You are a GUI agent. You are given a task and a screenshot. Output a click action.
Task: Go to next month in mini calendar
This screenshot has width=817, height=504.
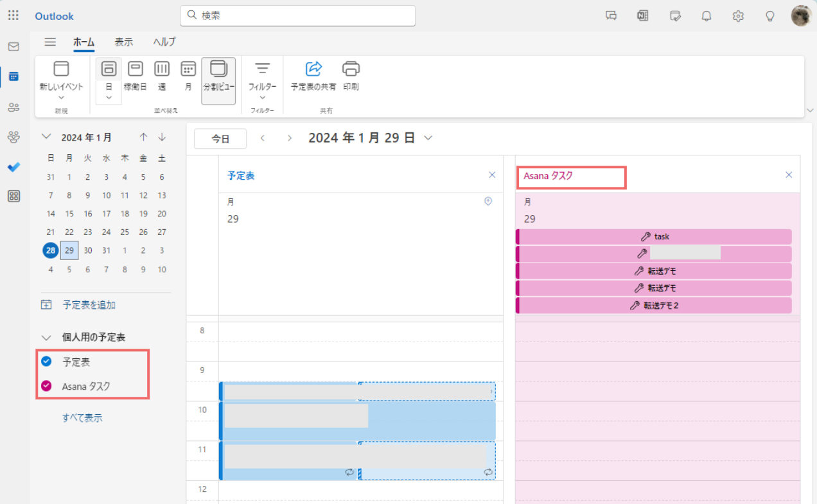(x=162, y=137)
